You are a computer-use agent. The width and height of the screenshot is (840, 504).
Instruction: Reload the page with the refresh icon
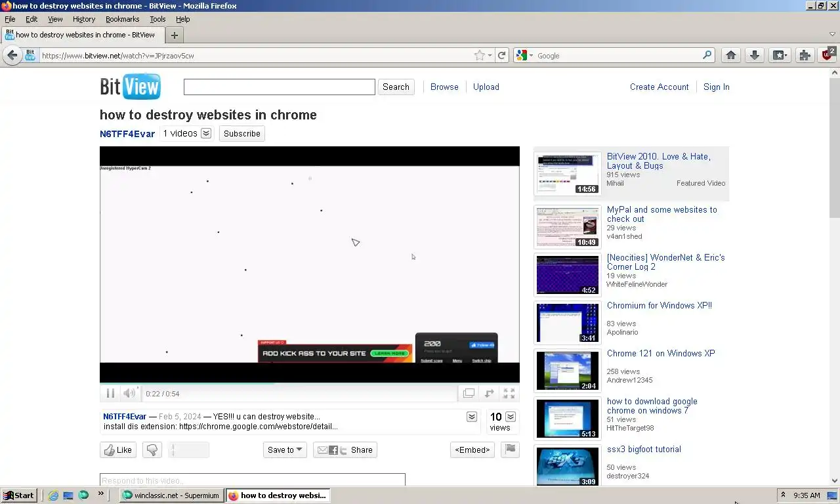click(x=502, y=56)
